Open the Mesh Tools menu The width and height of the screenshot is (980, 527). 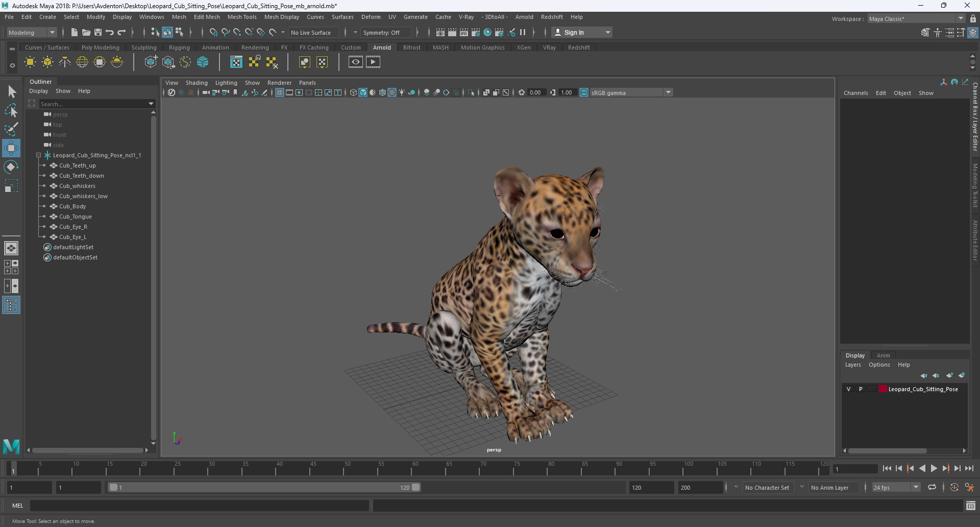242,17
